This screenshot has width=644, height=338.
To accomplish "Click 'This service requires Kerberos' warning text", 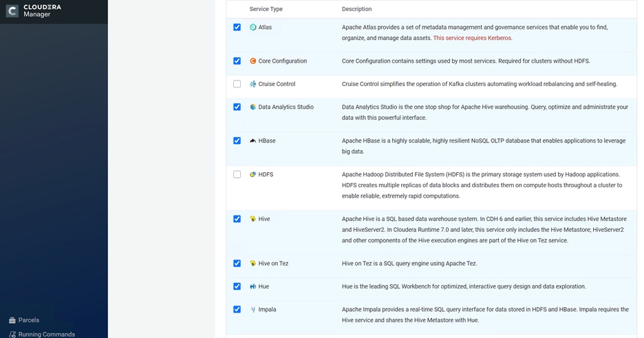I will click(x=473, y=38).
